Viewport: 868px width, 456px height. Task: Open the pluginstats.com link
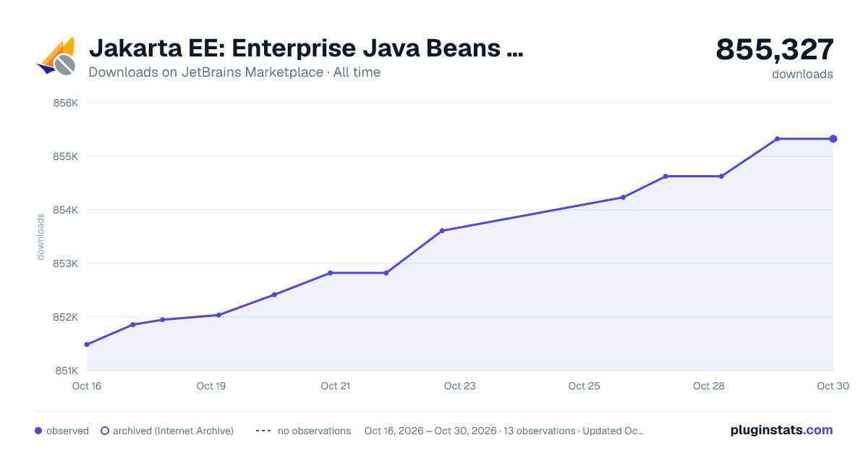pos(781,430)
